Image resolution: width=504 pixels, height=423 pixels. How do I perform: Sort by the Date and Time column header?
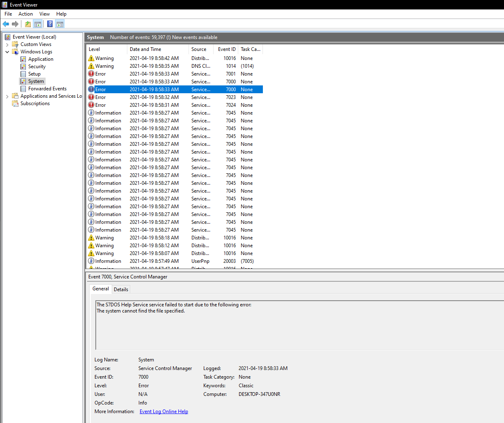tap(158, 49)
